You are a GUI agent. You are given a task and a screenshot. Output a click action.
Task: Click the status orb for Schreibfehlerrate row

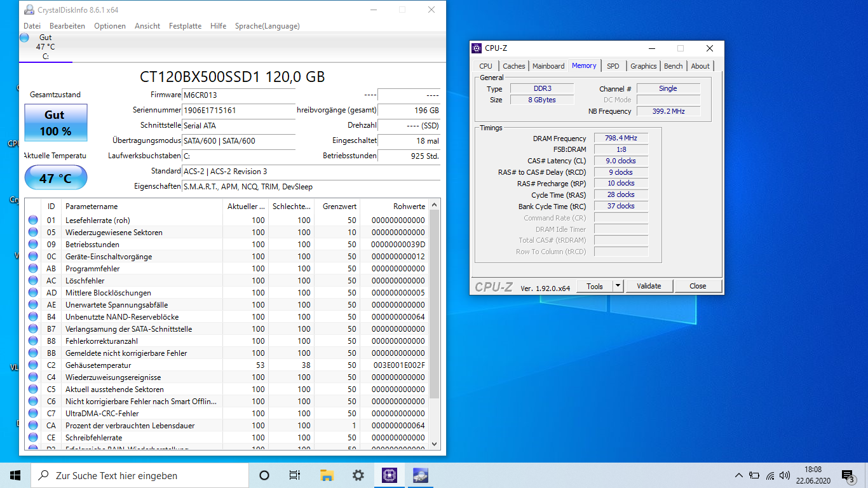point(33,437)
